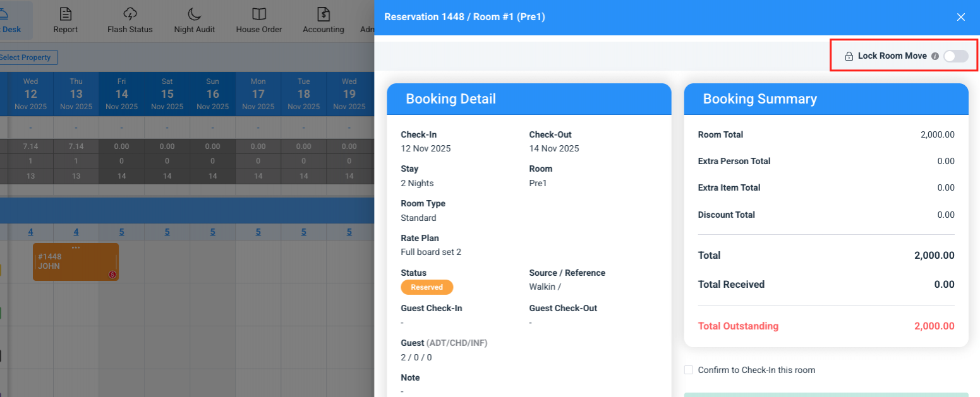Open three-dots menu on JOHN reservation block

pyautogui.click(x=76, y=247)
